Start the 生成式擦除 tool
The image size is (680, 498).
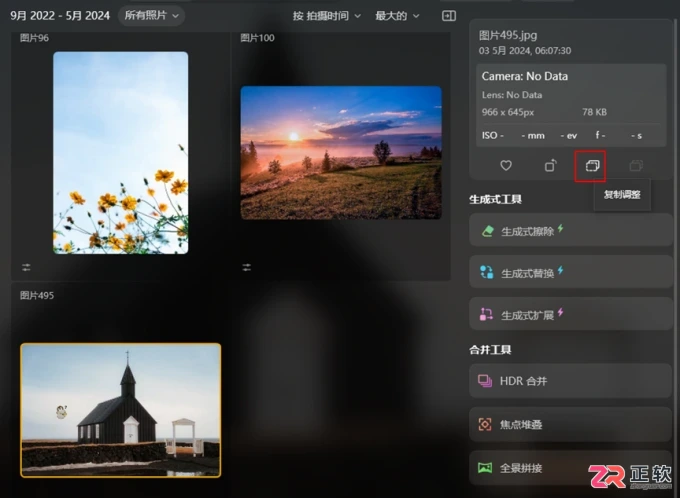click(x=570, y=230)
